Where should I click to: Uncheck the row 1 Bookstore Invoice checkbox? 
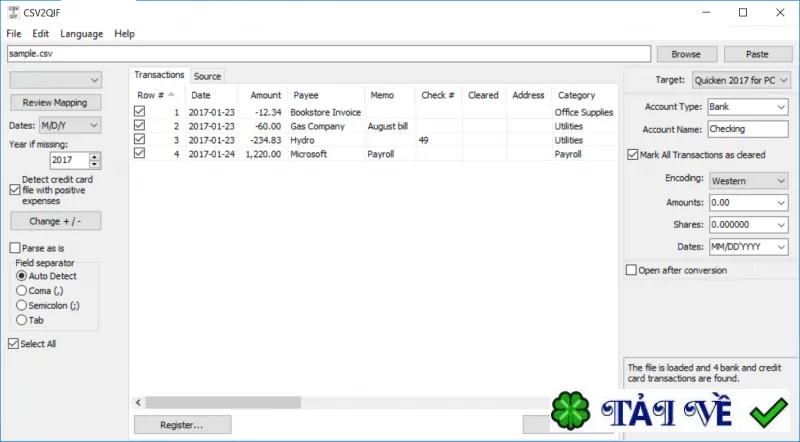(x=139, y=111)
